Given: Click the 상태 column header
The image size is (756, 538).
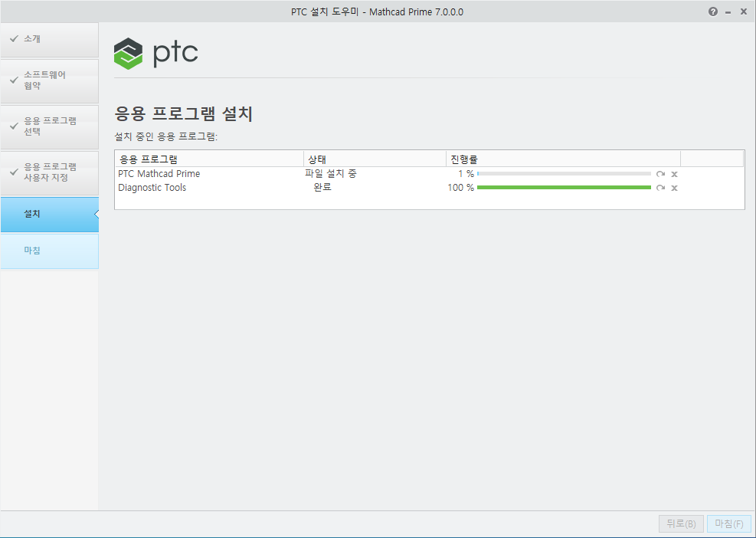Looking at the screenshot, I should click(x=375, y=159).
